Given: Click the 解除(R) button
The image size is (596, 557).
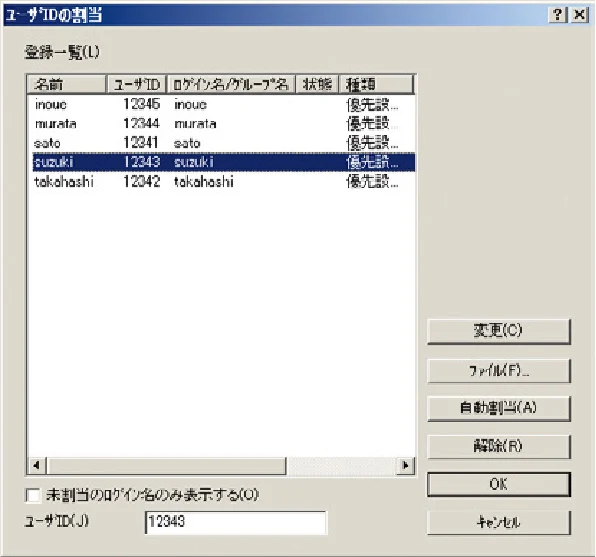Looking at the screenshot, I should 499,446.
